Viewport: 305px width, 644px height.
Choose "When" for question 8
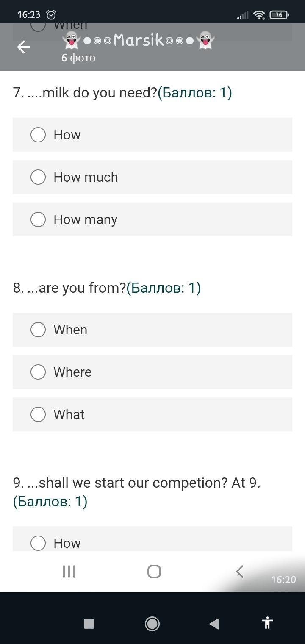pyautogui.click(x=38, y=330)
